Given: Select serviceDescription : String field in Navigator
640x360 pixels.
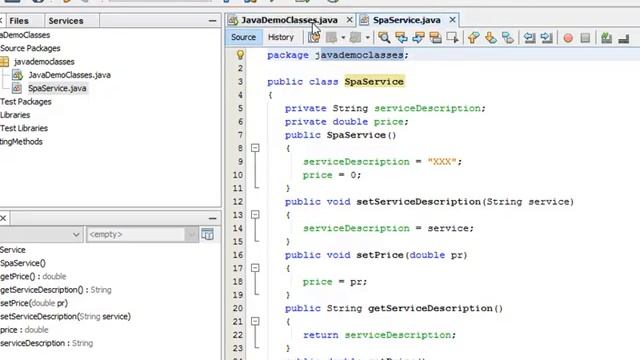Looking at the screenshot, I should point(47,343).
